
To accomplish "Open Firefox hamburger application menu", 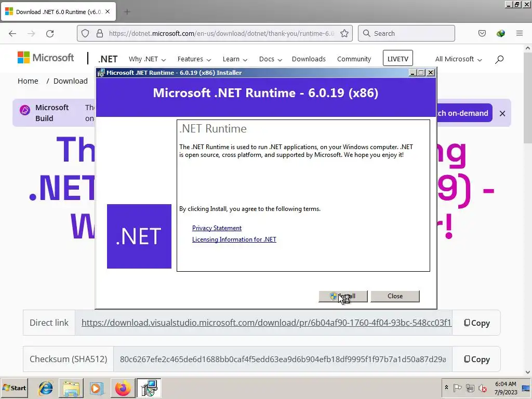I will 520,33.
